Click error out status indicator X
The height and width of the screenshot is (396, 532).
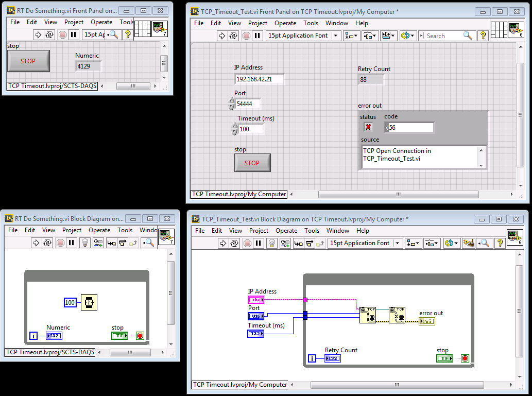[x=368, y=127]
